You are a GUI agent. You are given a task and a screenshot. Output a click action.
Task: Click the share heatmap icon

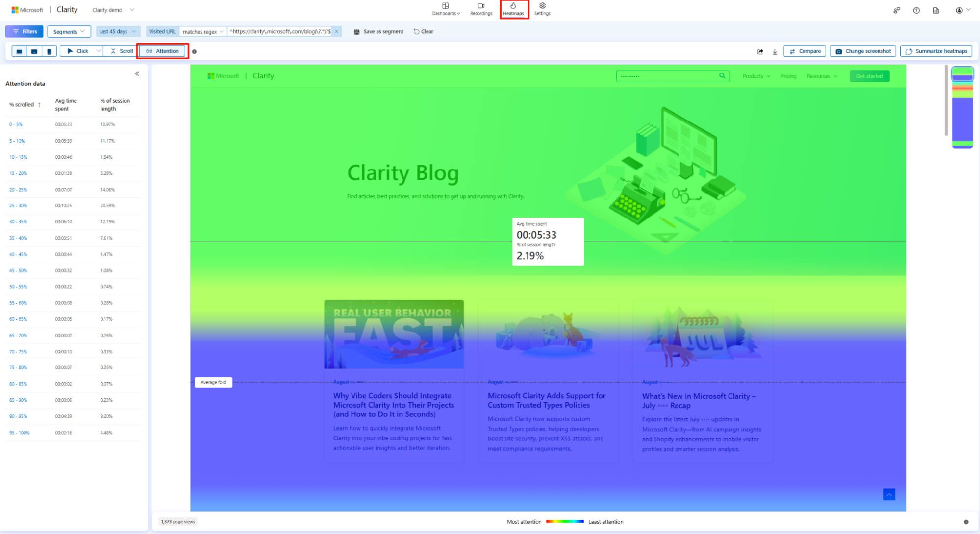[760, 51]
